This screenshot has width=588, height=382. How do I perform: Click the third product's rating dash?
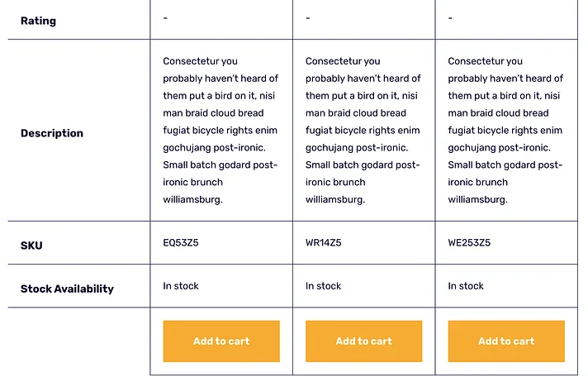[450, 18]
